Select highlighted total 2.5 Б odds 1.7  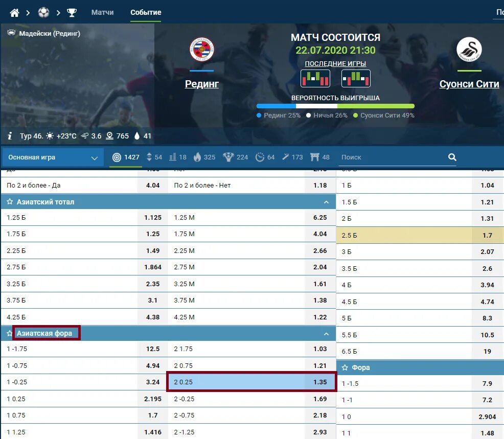click(x=420, y=235)
